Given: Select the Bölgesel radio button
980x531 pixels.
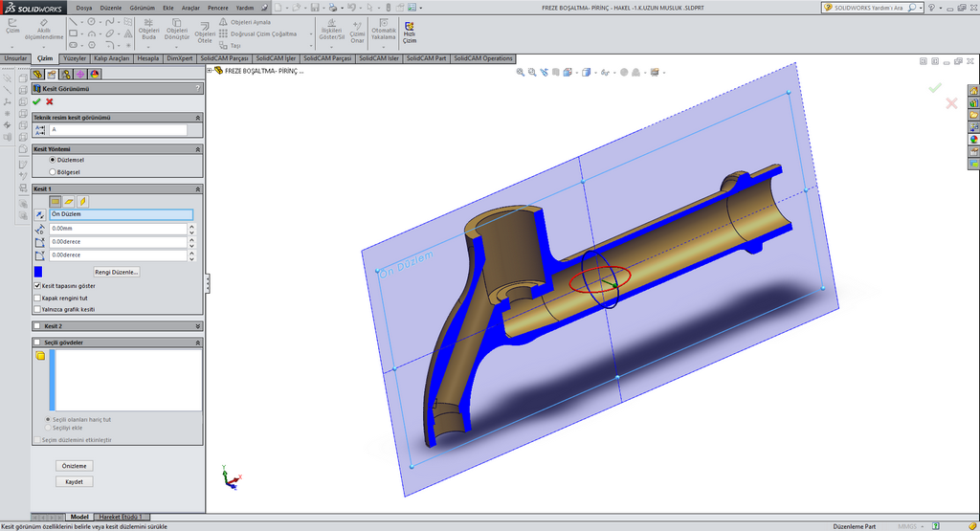Looking at the screenshot, I should point(52,172).
